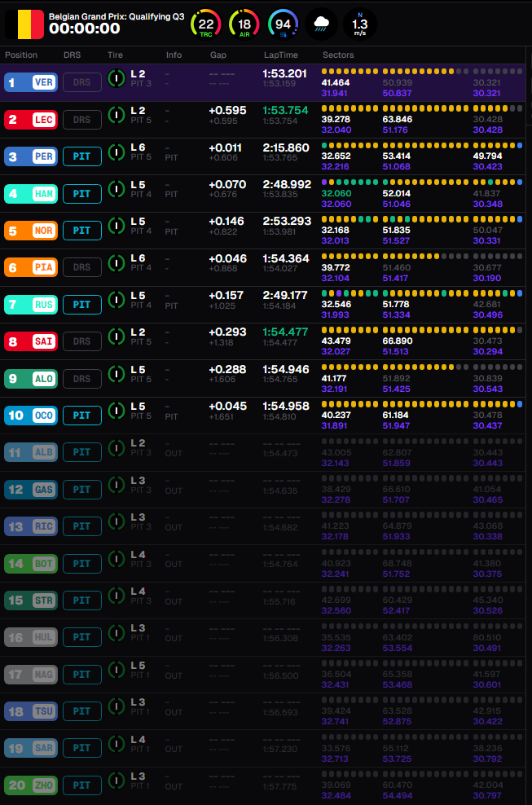Click the DRS indicator for PIA
532x805 pixels.
82,267
